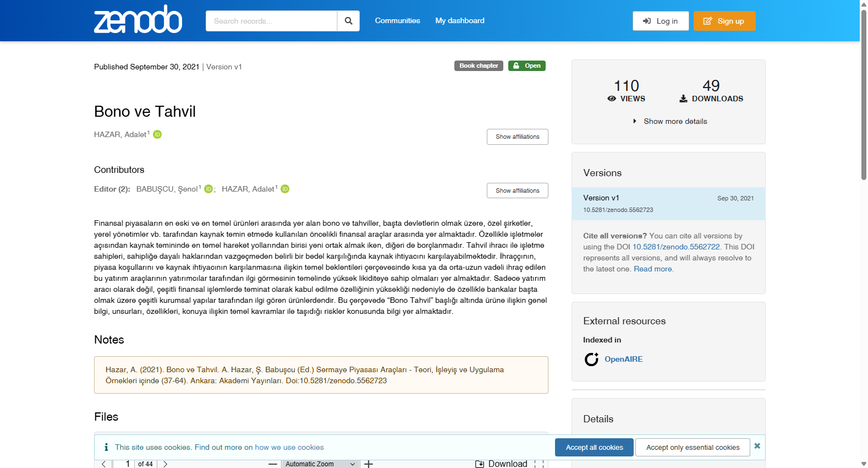Click the Details heading

point(598,419)
